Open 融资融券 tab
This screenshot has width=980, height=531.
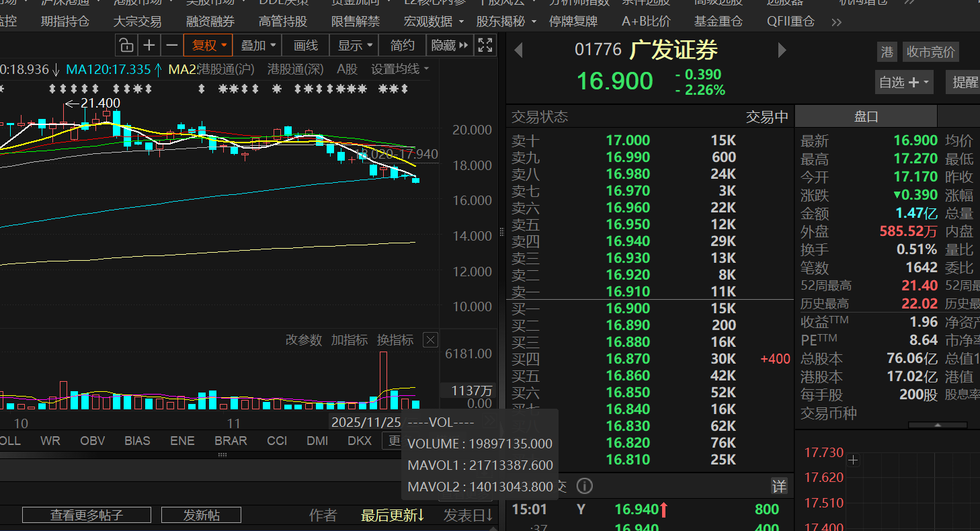pos(210,22)
